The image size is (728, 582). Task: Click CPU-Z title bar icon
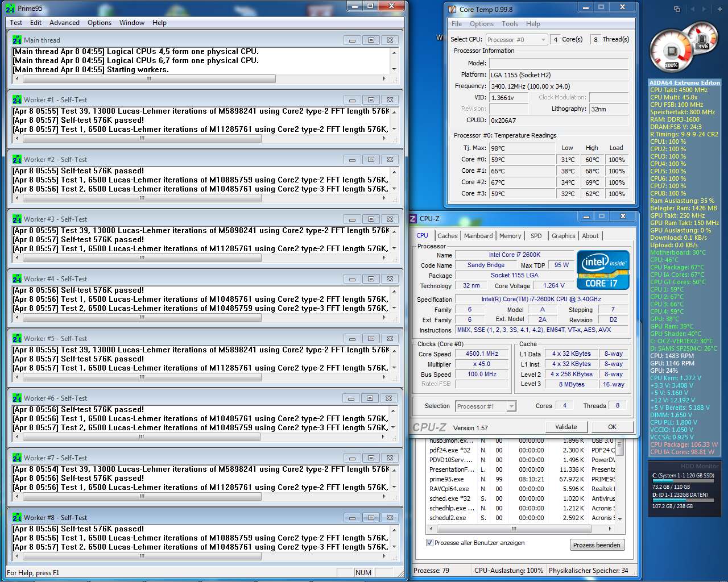click(413, 218)
